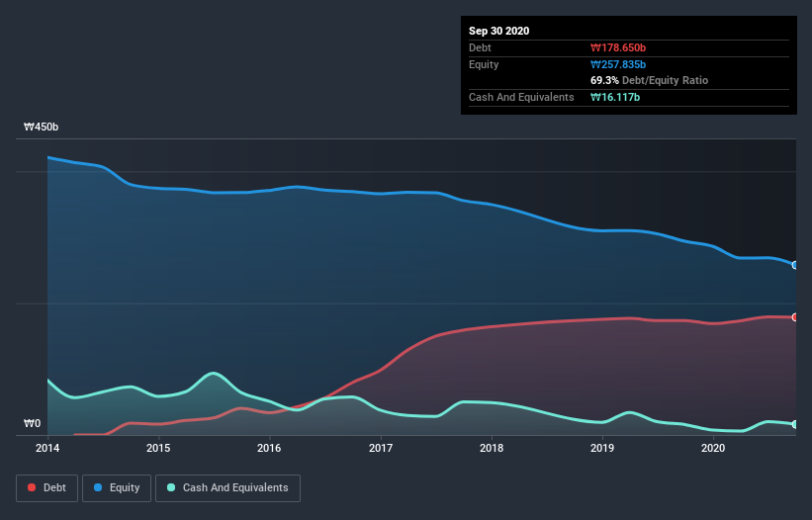Click the 2017 x-axis label

pyautogui.click(x=381, y=448)
